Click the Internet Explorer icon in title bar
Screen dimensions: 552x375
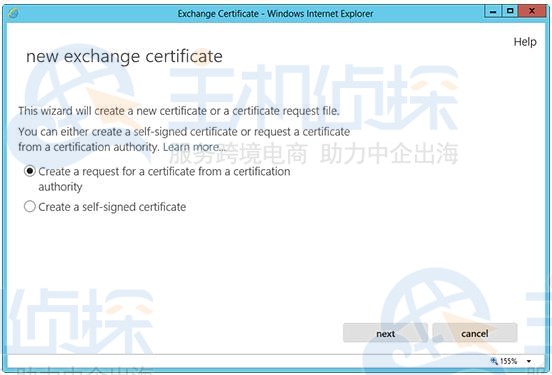pyautogui.click(x=13, y=13)
